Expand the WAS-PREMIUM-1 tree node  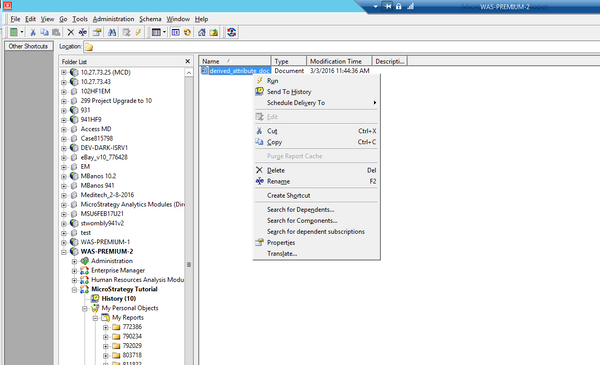click(64, 242)
